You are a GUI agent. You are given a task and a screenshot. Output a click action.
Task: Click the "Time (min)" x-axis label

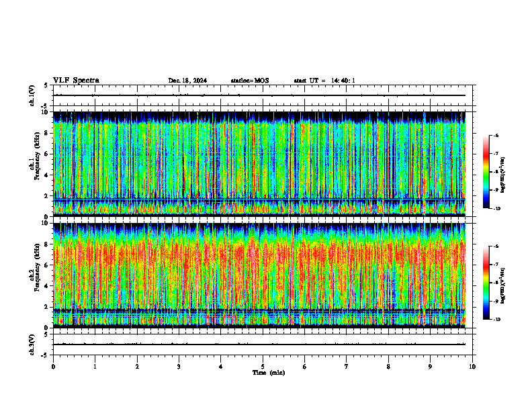point(269,373)
